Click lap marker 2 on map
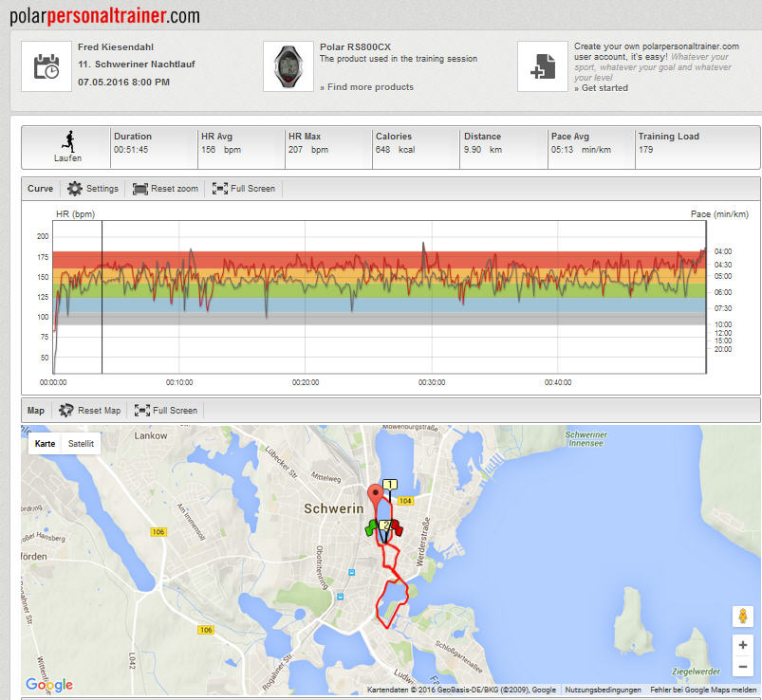The image size is (762, 700). [385, 525]
